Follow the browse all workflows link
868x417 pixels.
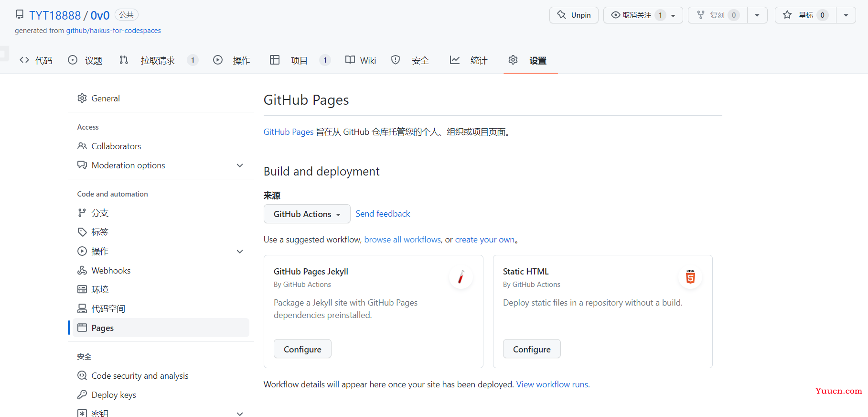click(403, 240)
